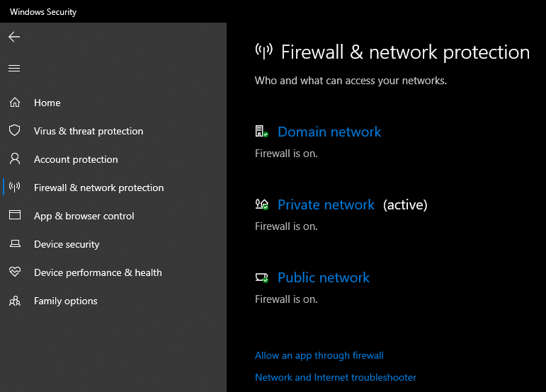
Task: Select Device security in the sidebar
Action: tap(67, 244)
